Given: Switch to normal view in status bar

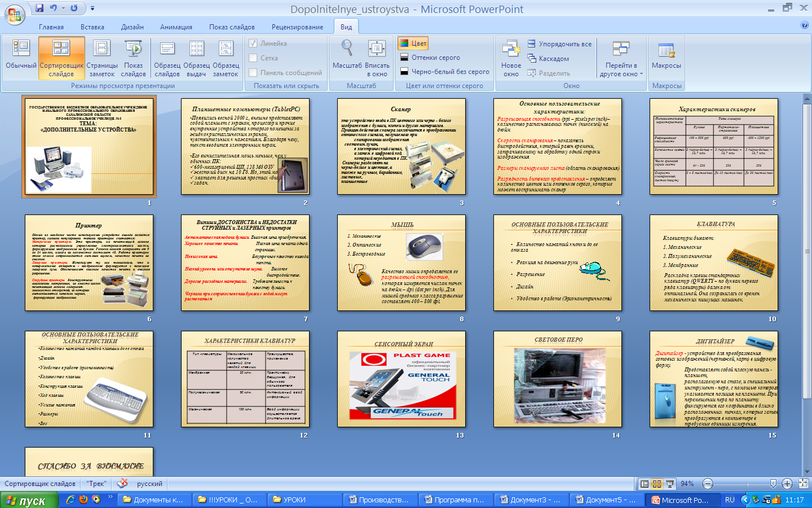Looking at the screenshot, I should click(x=645, y=484).
